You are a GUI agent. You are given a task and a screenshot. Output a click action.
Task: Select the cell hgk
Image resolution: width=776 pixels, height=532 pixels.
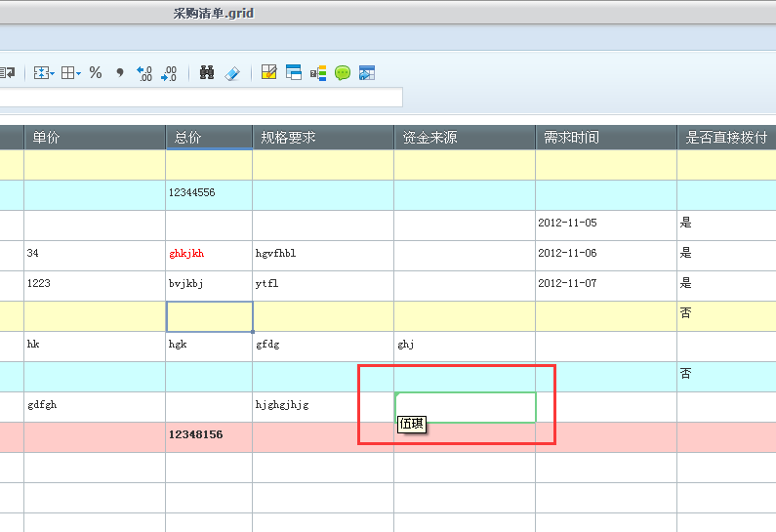click(x=209, y=347)
